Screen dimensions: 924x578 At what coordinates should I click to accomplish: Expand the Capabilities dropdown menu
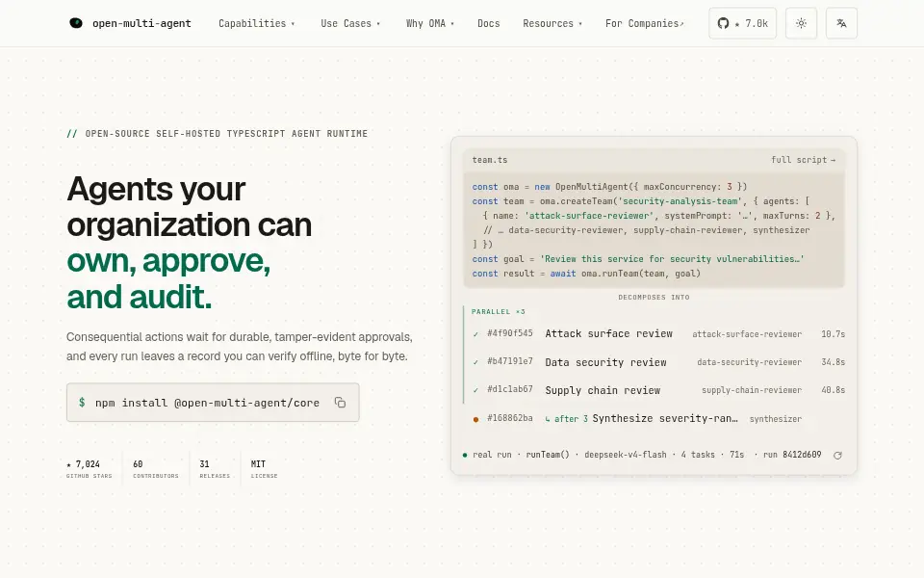click(256, 23)
